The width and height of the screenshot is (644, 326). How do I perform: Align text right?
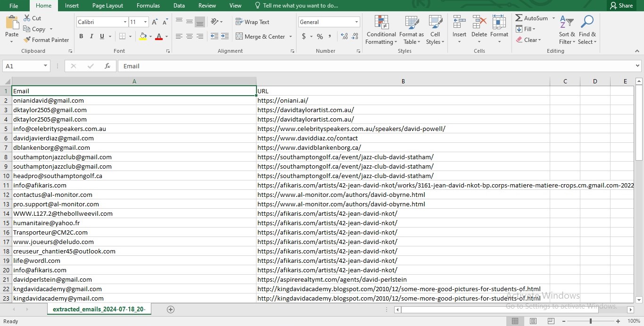(x=200, y=36)
